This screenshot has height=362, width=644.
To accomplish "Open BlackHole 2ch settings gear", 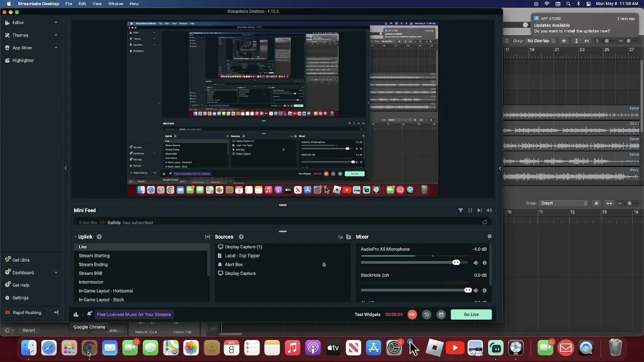I will pyautogui.click(x=485, y=290).
